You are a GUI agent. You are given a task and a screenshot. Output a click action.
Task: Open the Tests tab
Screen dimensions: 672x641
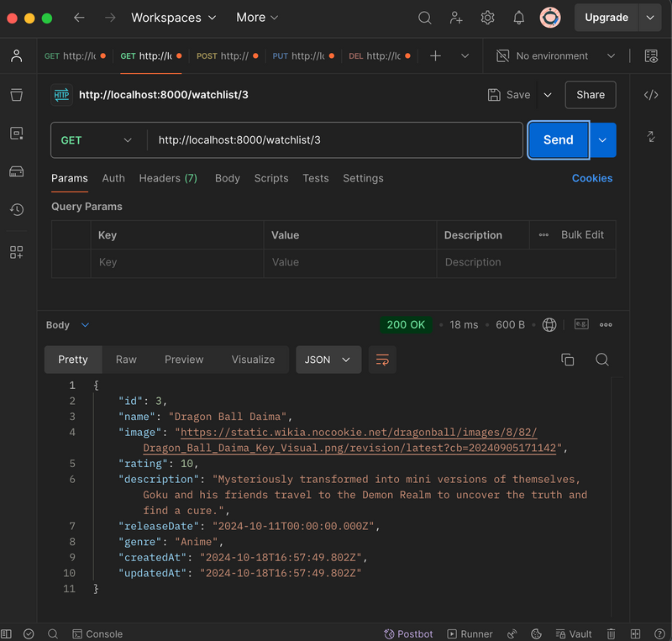tap(316, 178)
